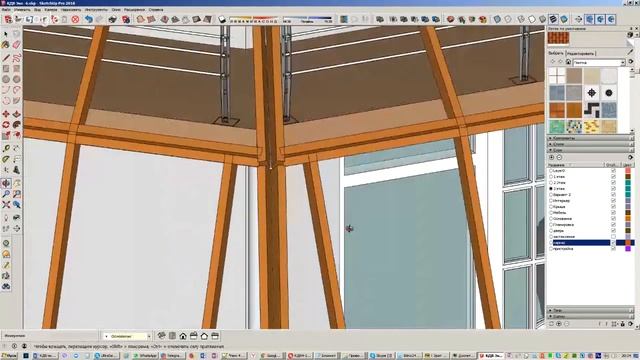The image size is (640, 360).
Task: Open the Основание dropdown in bottom toolbar
Action: click(149, 336)
